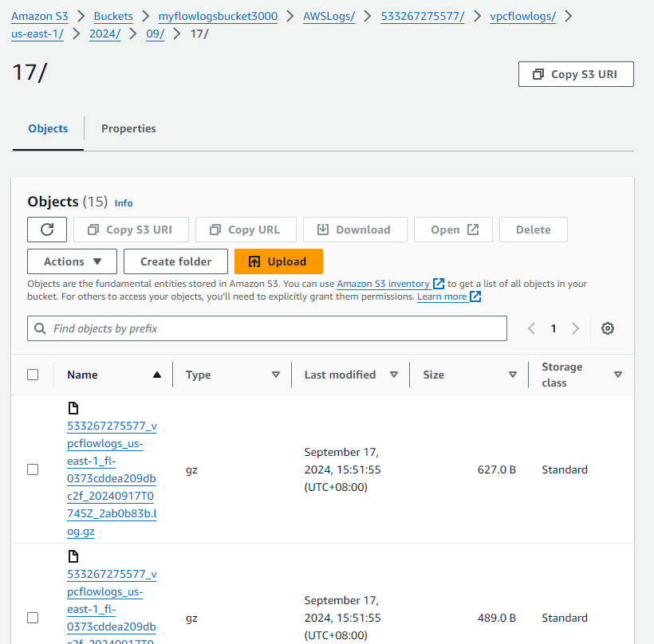
Task: Click the refresh objects icon button
Action: click(47, 230)
